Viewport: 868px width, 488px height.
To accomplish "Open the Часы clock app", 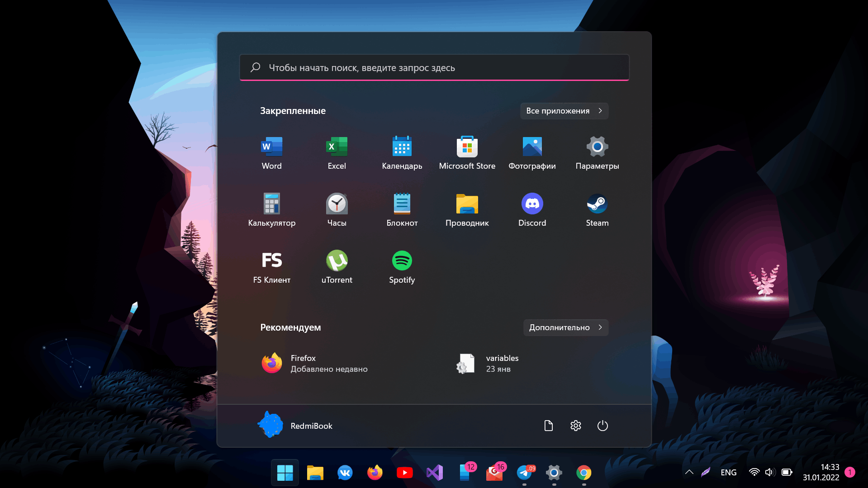I will click(x=337, y=210).
